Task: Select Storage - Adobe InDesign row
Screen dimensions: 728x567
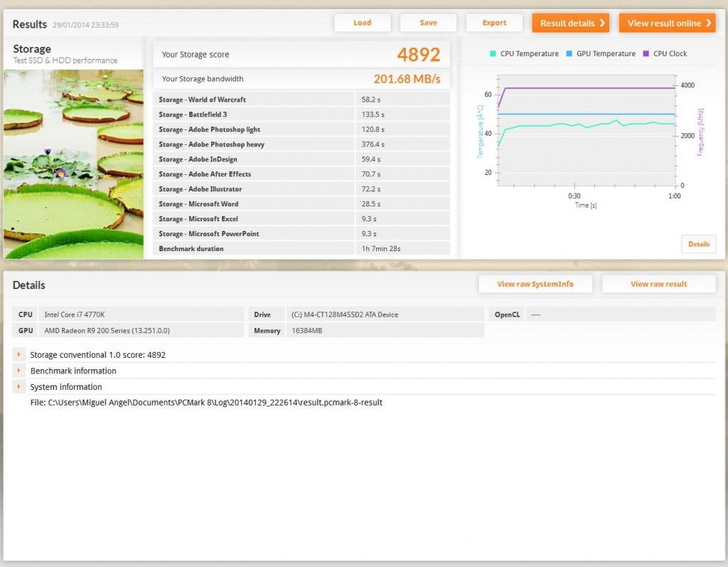Action: click(301, 159)
